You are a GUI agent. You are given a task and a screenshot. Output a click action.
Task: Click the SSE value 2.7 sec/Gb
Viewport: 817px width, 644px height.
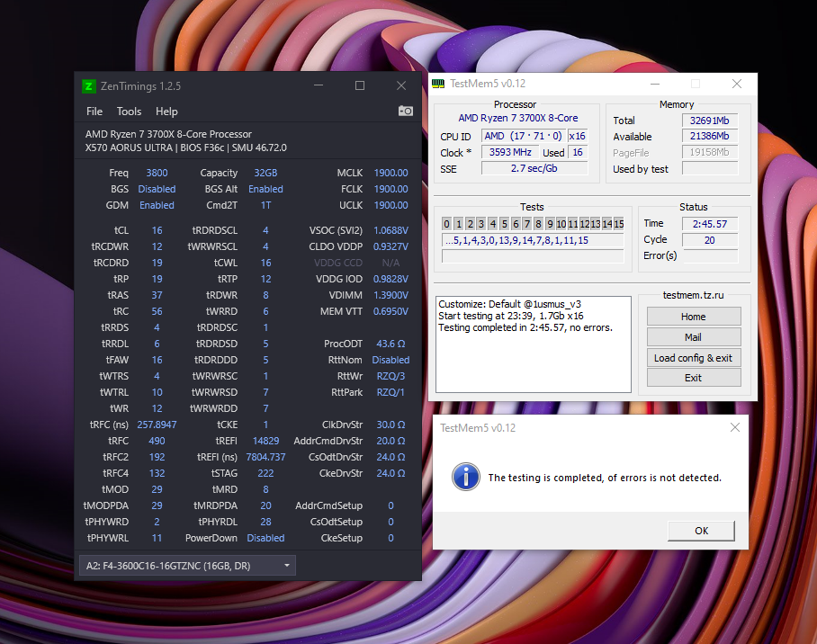click(534, 168)
